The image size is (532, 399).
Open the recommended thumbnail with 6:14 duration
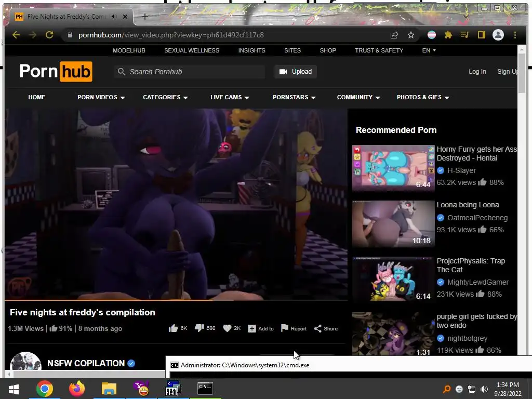coord(393,280)
